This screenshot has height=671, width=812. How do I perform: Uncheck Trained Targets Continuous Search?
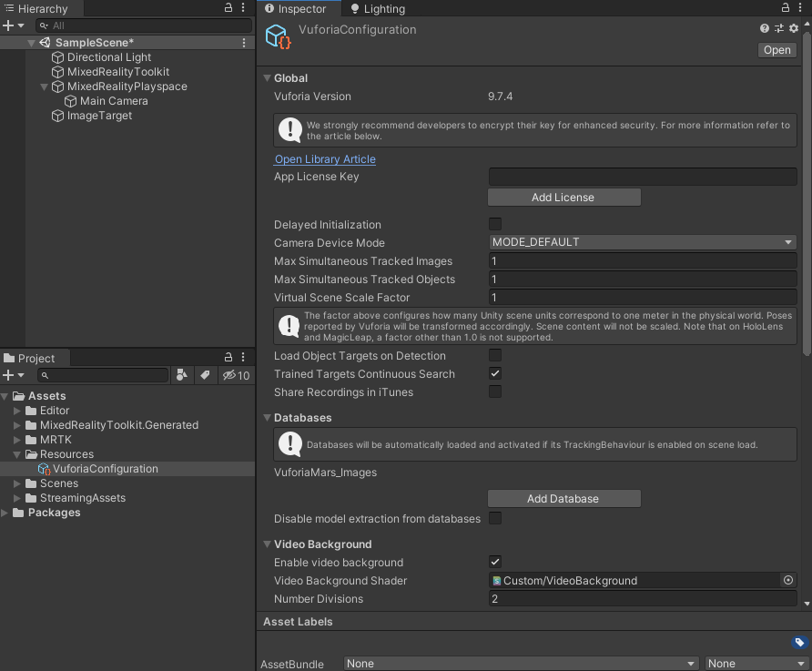[495, 373]
